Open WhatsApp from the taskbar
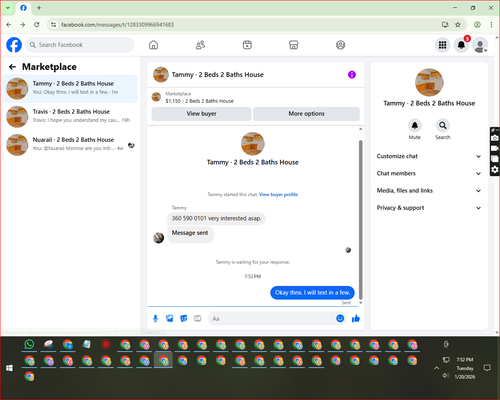Viewport: 500px width, 400px height. tap(29, 344)
